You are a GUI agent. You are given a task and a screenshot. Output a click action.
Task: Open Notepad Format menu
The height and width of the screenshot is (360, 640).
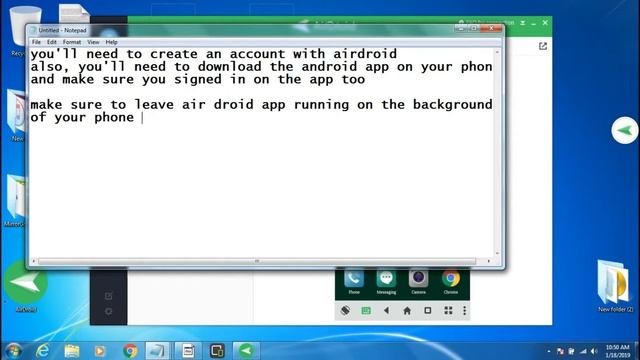point(72,42)
